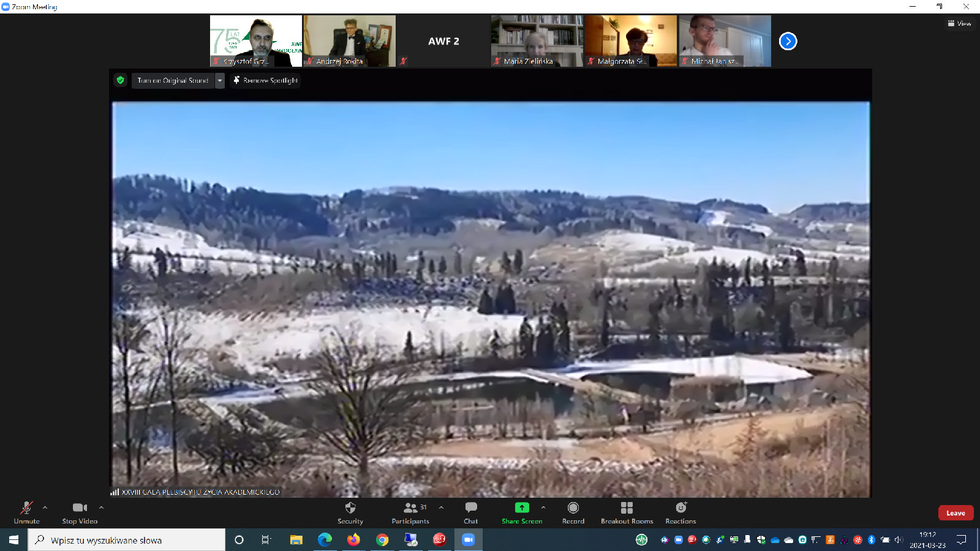Click the Windows taskbar search box
This screenshot has width=980, height=551.
click(x=127, y=540)
